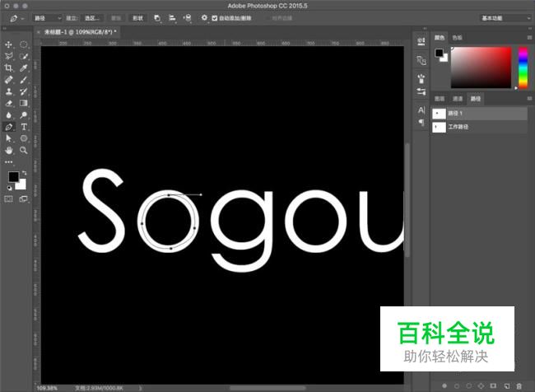
Task: Select the Polygonal Lasso tool
Action: [x=8, y=56]
